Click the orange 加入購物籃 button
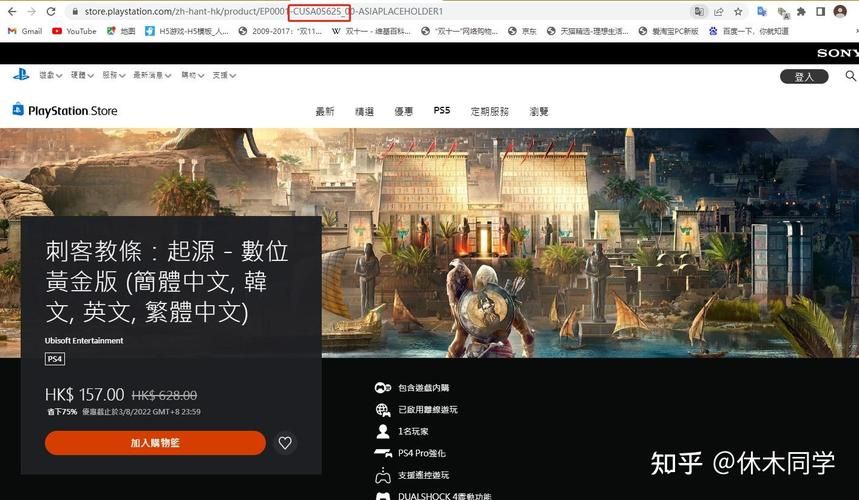 tap(155, 442)
